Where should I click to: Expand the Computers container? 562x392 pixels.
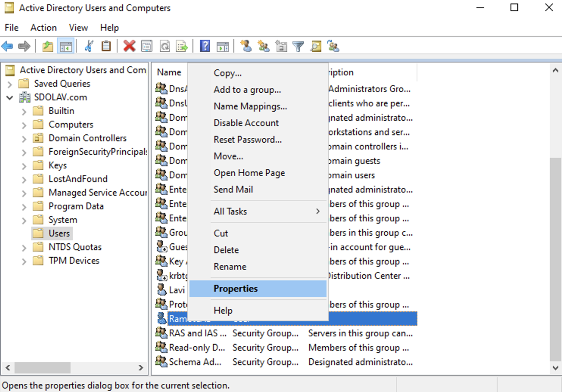tap(24, 125)
